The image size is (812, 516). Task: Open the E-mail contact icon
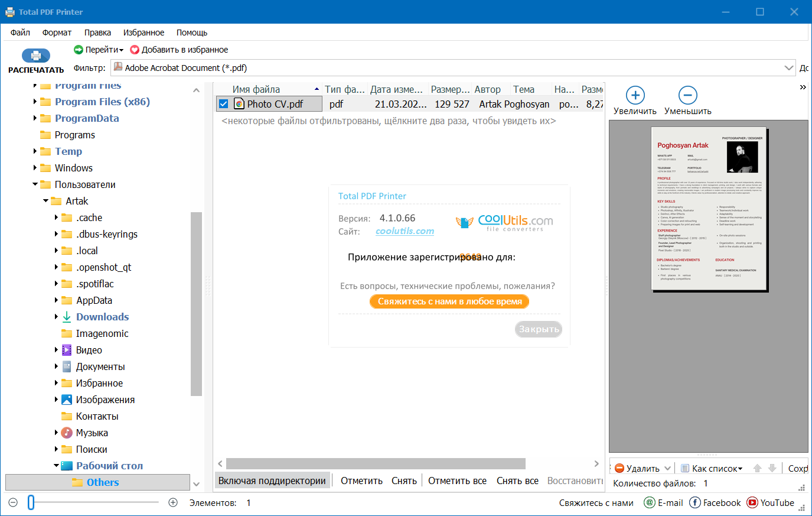(x=649, y=502)
